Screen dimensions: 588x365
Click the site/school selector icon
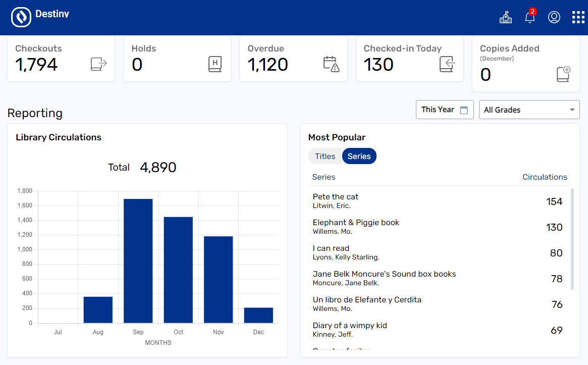505,17
